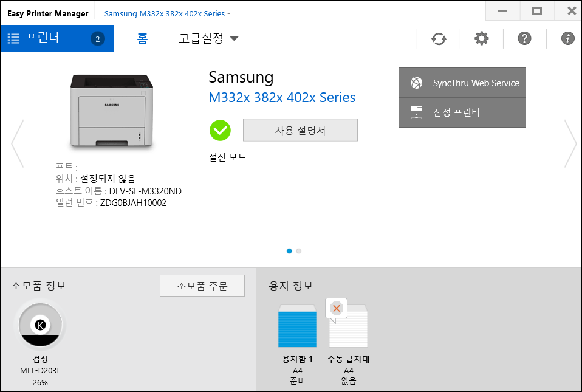Image resolution: width=582 pixels, height=392 pixels.
Task: Open the 프린터 list panel
Action: click(x=57, y=38)
